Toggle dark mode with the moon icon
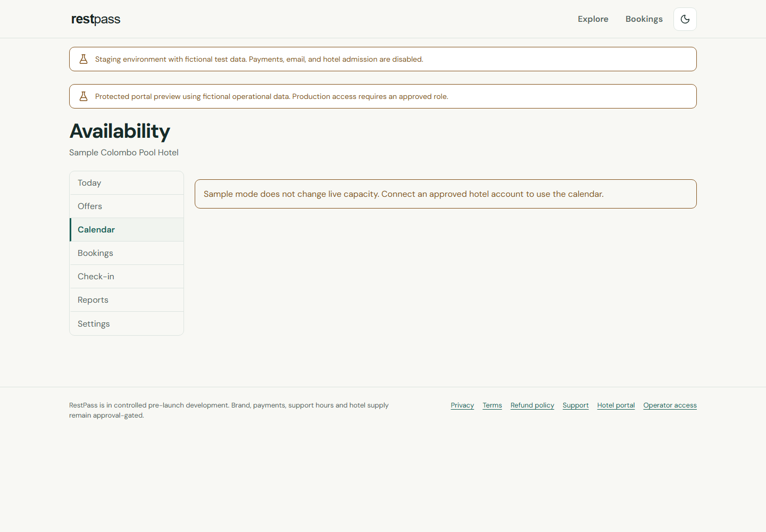Image resolution: width=766 pixels, height=532 pixels. (x=685, y=19)
